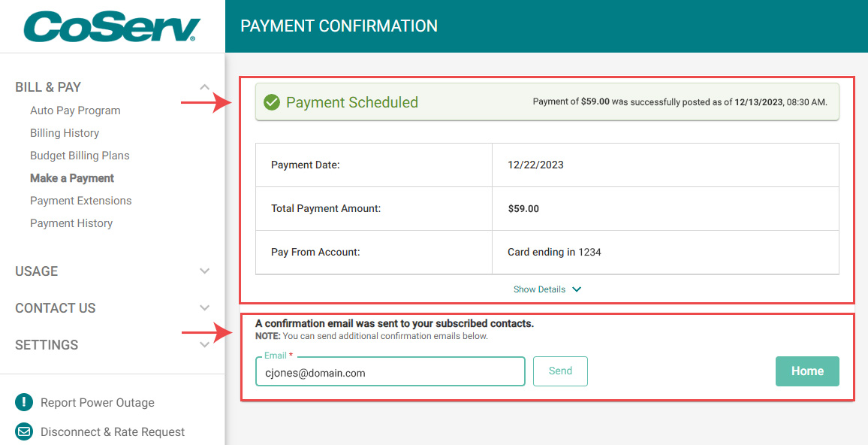
Task: Collapse the Bill & Pay section chevron
Action: [204, 87]
